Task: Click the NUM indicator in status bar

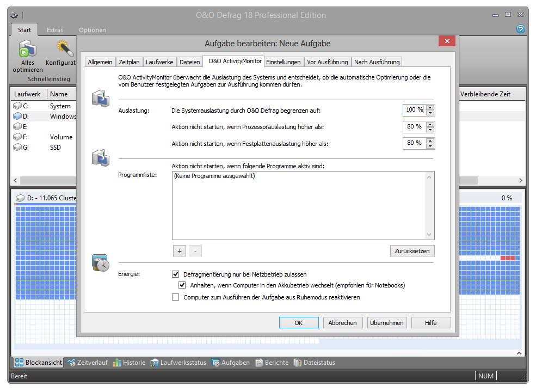Action: pyautogui.click(x=486, y=376)
